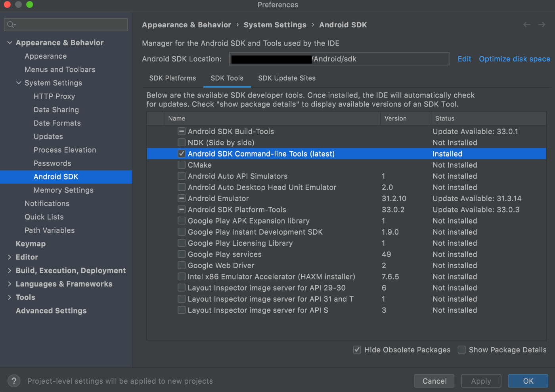The image size is (555, 392).
Task: Click Appearance & Behavior breadcrumb
Action: [x=186, y=25]
